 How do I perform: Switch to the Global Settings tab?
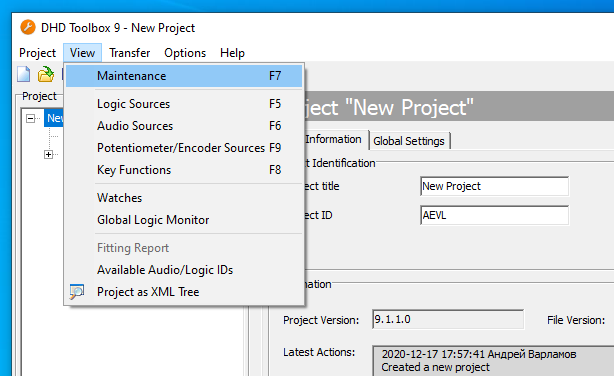pyautogui.click(x=409, y=141)
